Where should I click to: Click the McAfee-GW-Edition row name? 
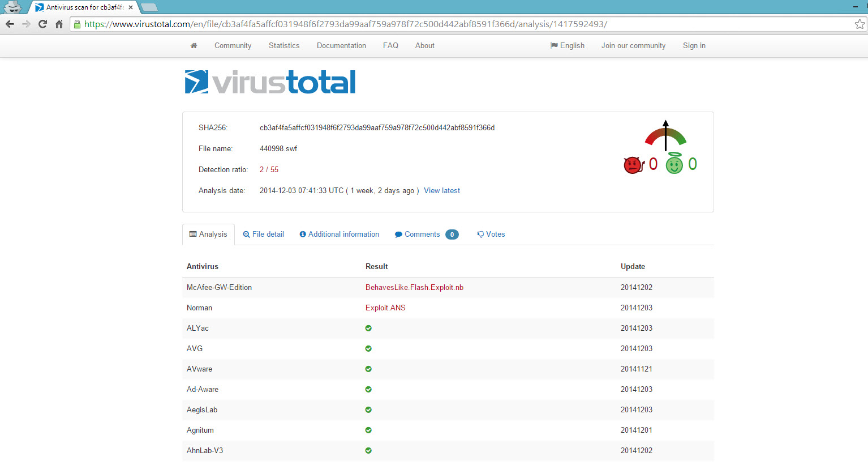219,287
